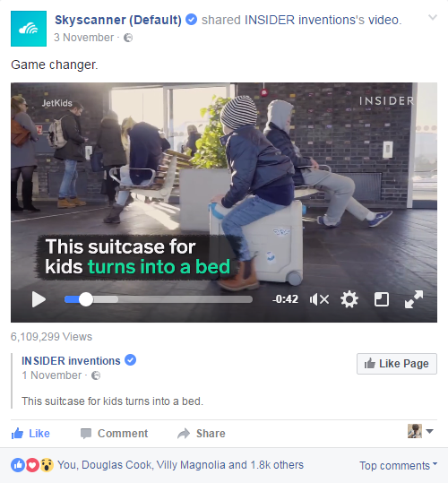Screen dimensions: 448x483
Task: Click the Comment button
Action: point(114,434)
